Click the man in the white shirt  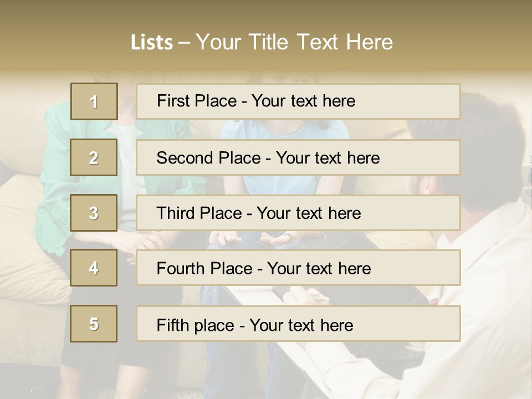pyautogui.click(x=493, y=266)
